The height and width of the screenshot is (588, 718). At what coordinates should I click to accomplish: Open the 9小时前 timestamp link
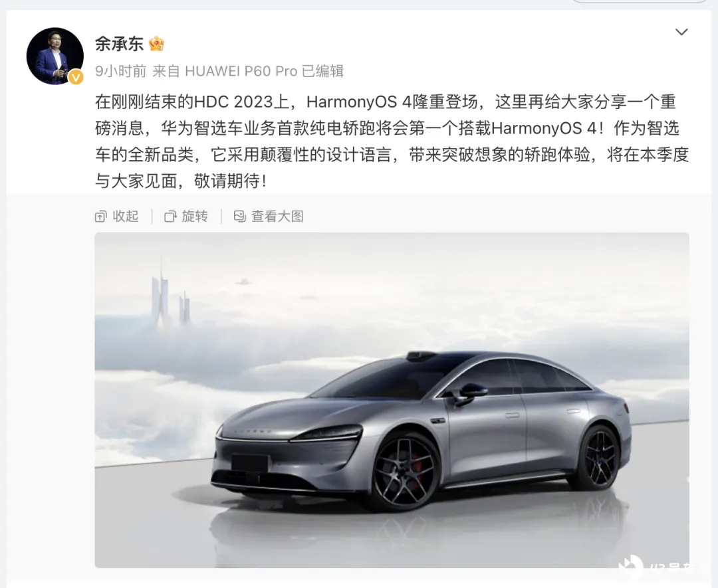(x=120, y=71)
